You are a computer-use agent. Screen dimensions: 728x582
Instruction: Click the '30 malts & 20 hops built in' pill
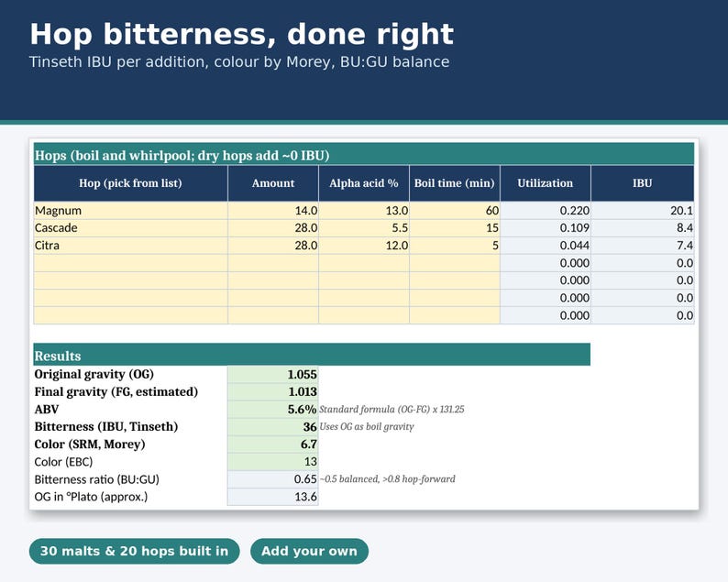[x=134, y=551]
